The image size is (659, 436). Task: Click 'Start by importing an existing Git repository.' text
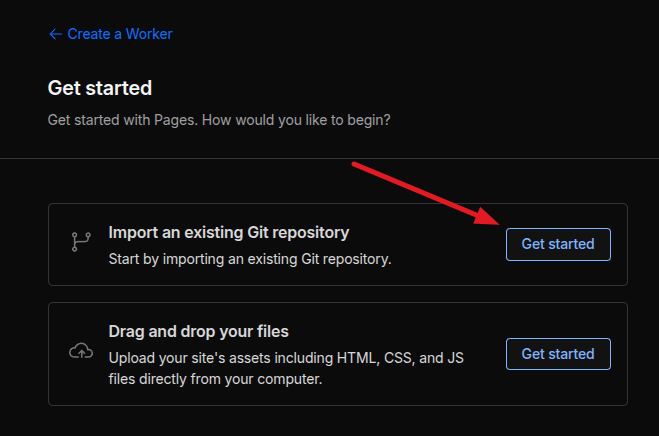click(250, 259)
